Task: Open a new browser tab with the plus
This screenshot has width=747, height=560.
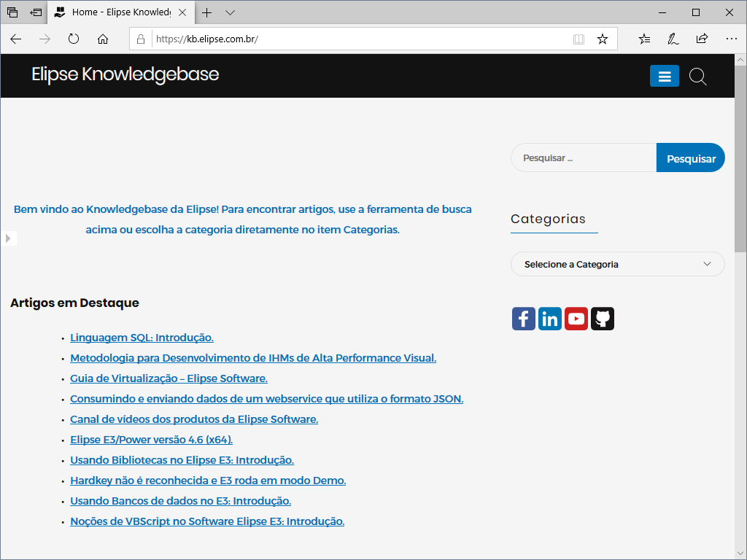Action: click(x=205, y=12)
